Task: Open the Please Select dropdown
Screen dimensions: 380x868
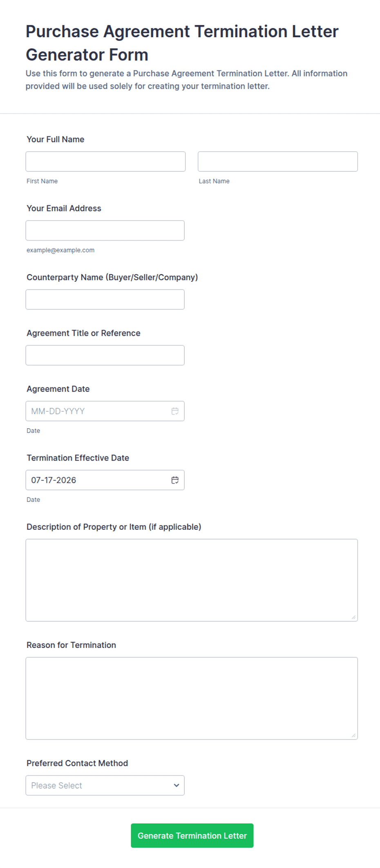Action: pos(105,785)
